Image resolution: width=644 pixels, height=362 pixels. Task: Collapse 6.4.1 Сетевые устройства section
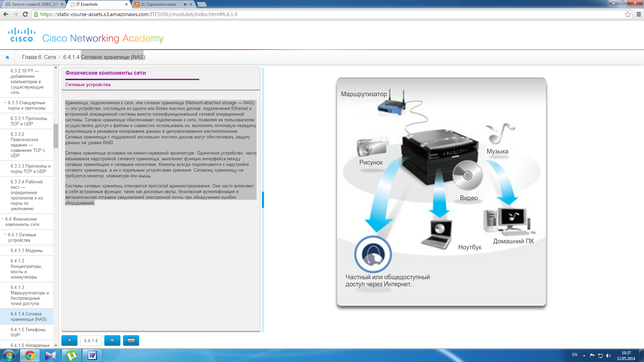[5, 235]
